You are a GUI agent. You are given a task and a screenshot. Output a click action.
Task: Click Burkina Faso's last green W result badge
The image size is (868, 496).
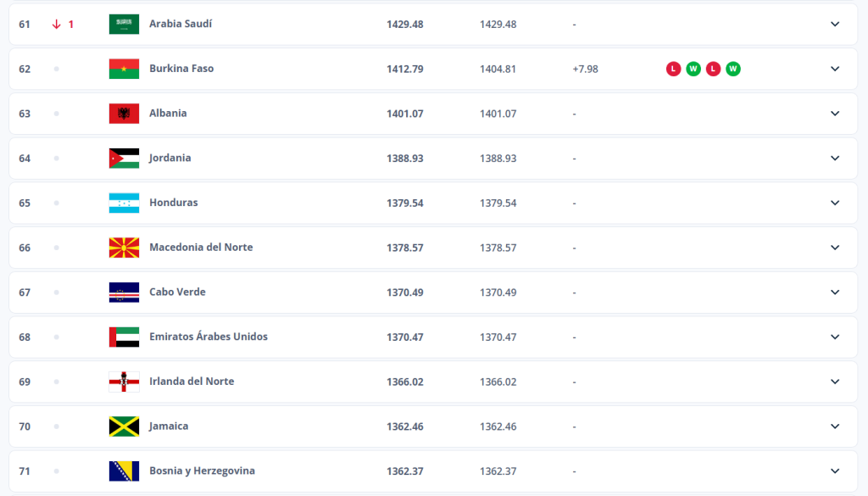pos(733,69)
